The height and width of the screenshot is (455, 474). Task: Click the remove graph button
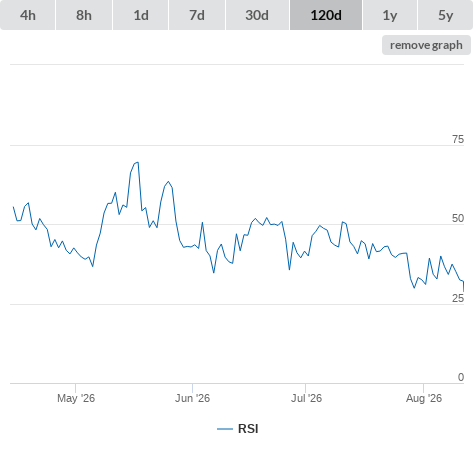[x=426, y=45]
